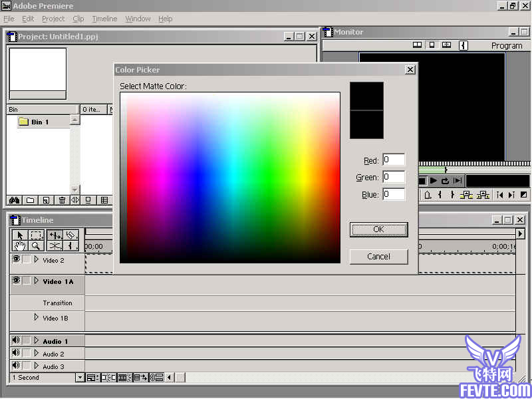The height and width of the screenshot is (399, 532).
Task: Select the In Point tool in Timeline
Action: (70, 245)
